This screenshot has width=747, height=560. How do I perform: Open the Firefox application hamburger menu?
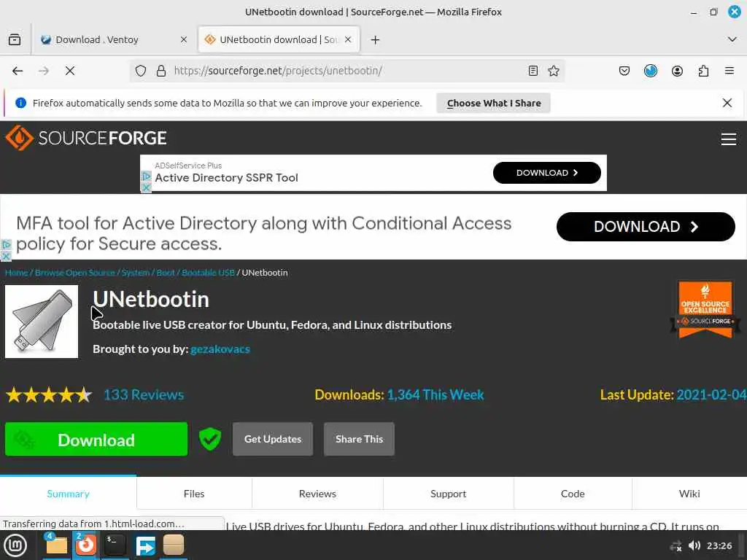point(729,71)
